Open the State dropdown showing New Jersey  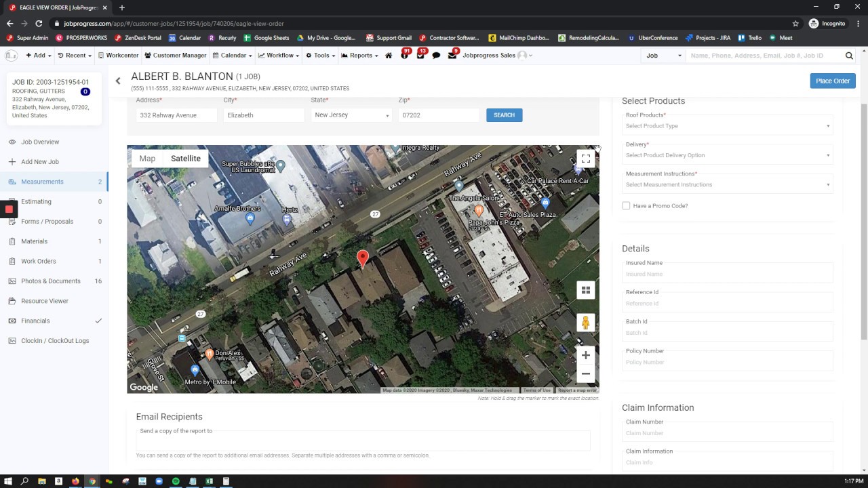pyautogui.click(x=351, y=115)
